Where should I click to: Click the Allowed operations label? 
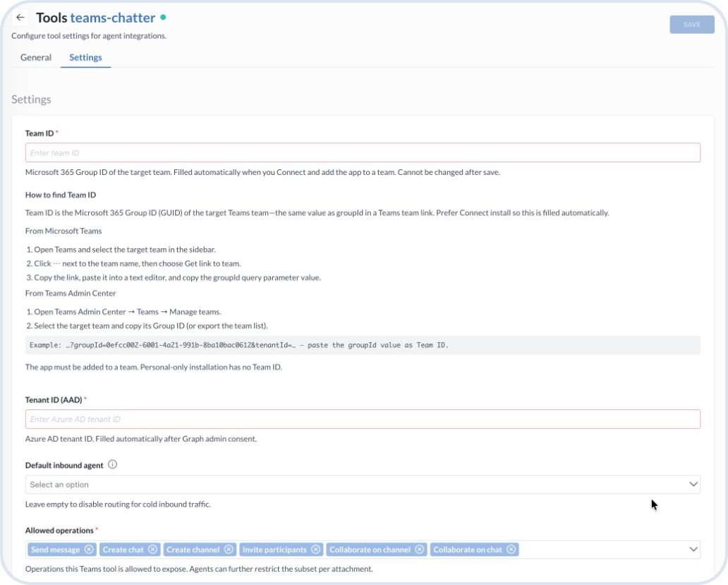[59, 530]
